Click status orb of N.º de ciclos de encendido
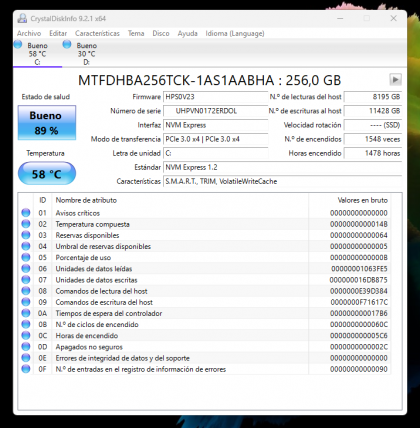This screenshot has width=420, height=428. click(x=26, y=324)
